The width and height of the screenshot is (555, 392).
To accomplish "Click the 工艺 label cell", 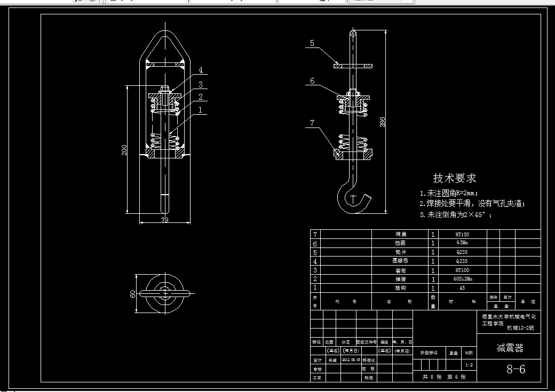I will [317, 378].
